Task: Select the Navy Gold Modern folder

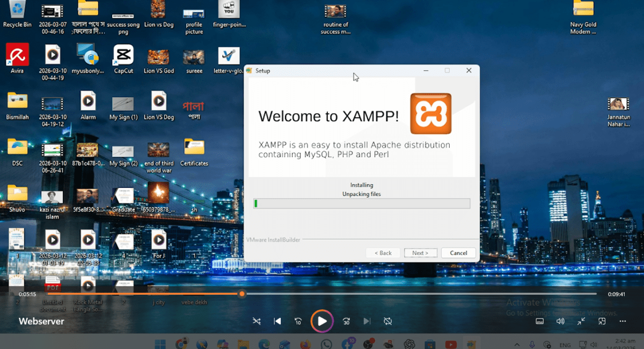Action: click(x=583, y=17)
